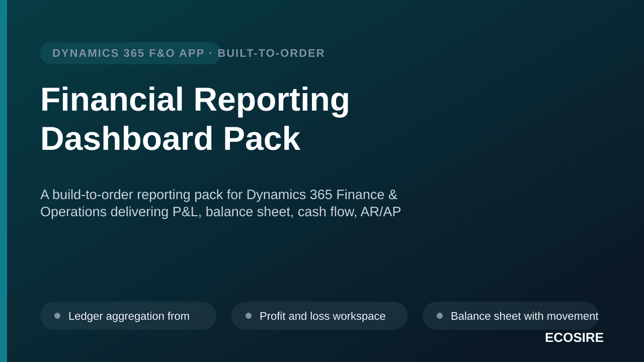Click the ECOSIRE brand logo text
The image size is (644, 362).
(574, 338)
